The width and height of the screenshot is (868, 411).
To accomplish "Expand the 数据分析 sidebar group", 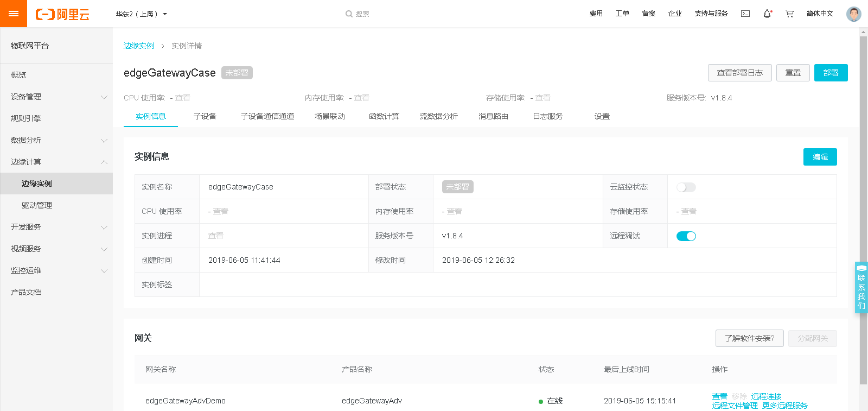I will coord(56,140).
